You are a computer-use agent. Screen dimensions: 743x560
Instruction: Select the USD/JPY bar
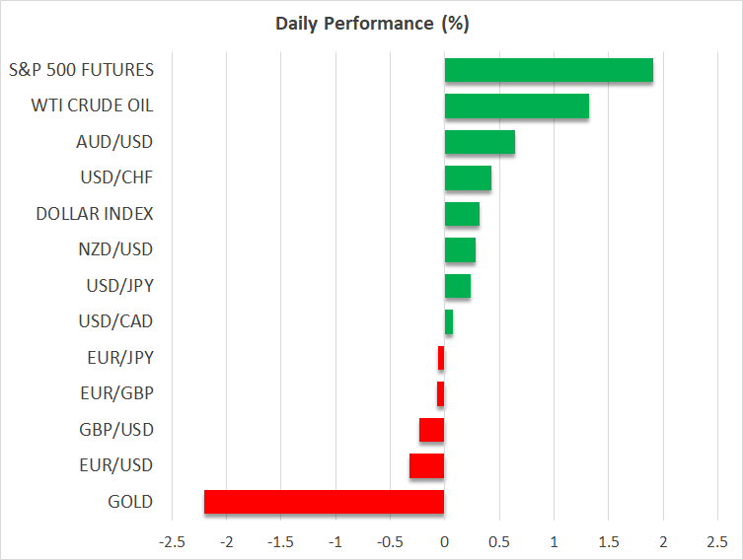(458, 286)
